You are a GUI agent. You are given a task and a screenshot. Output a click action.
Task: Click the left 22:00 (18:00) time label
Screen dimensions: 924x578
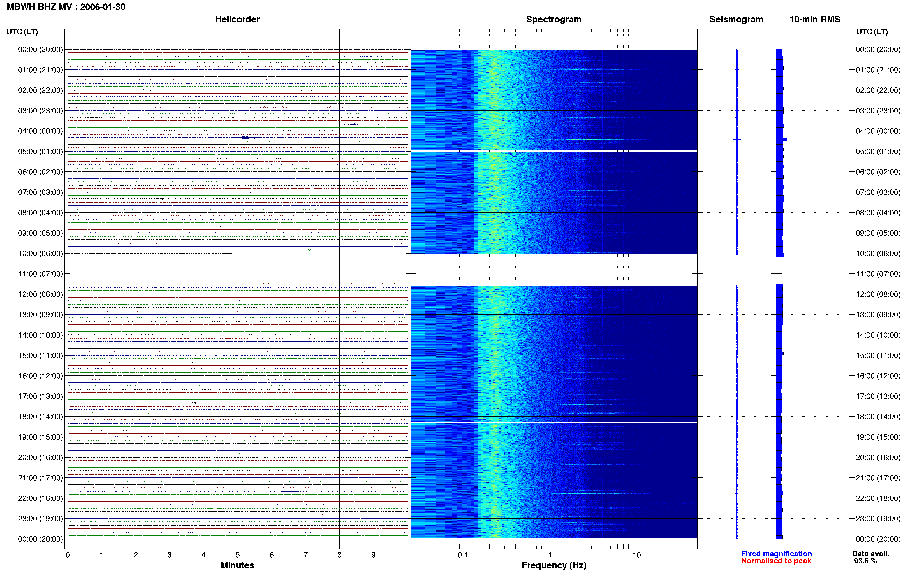pos(41,498)
